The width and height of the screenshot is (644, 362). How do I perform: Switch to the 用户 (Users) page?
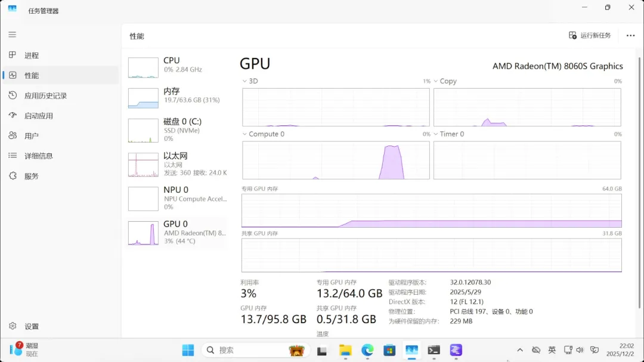point(32,136)
